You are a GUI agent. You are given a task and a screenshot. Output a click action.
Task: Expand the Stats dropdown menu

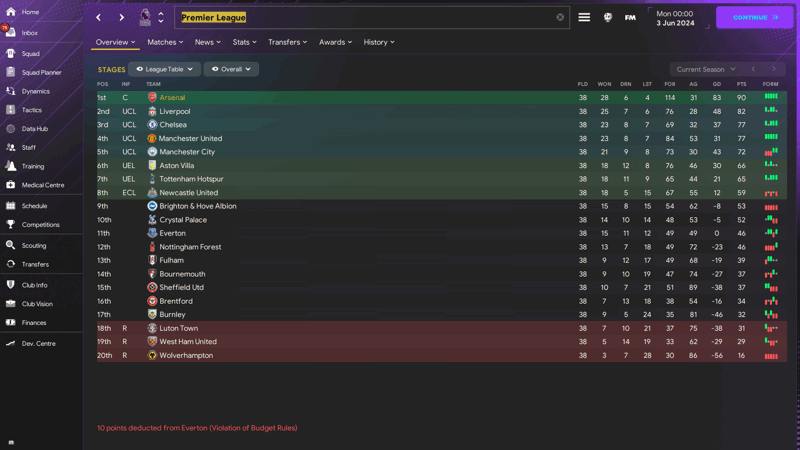tap(244, 42)
